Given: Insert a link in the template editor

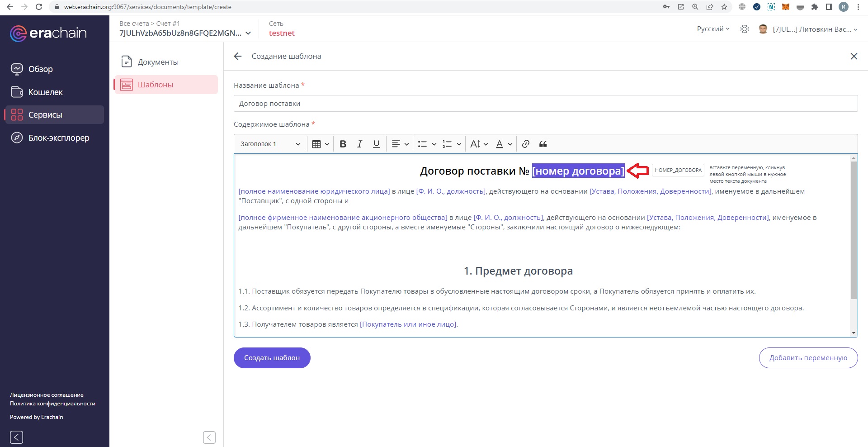Looking at the screenshot, I should [x=525, y=144].
